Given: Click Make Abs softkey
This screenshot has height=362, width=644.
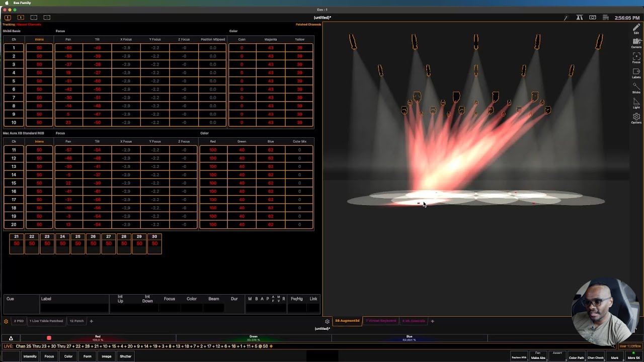Looking at the screenshot, I should pos(538,356).
